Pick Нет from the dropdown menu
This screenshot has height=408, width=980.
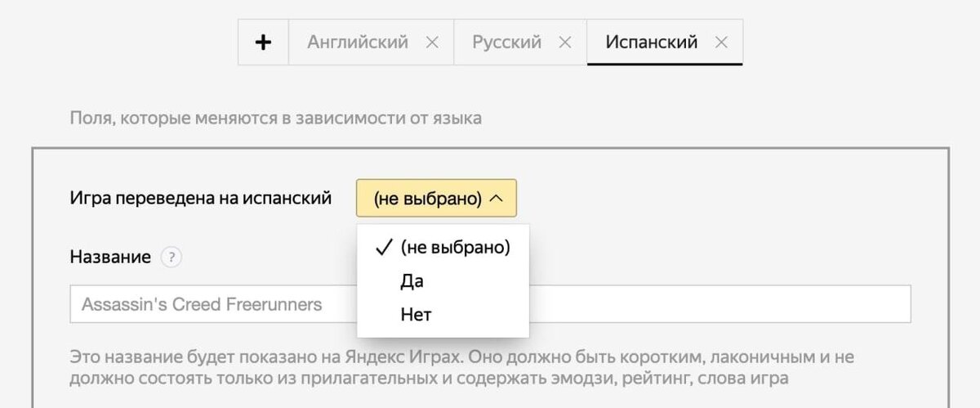[416, 314]
